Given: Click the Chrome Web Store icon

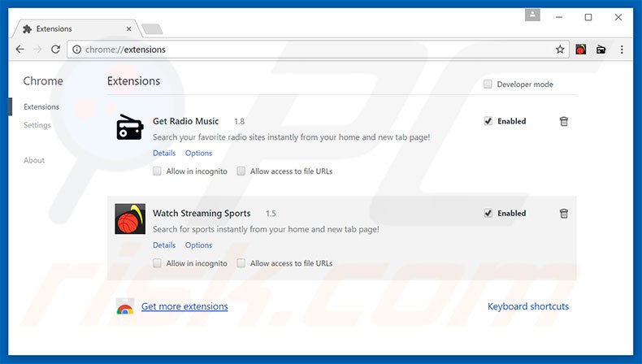Looking at the screenshot, I should [125, 306].
